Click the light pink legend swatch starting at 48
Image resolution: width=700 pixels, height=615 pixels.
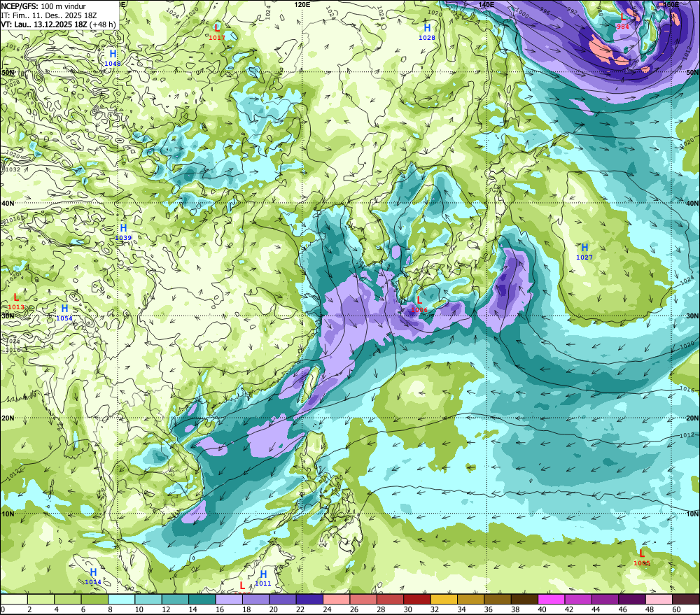[659, 600]
